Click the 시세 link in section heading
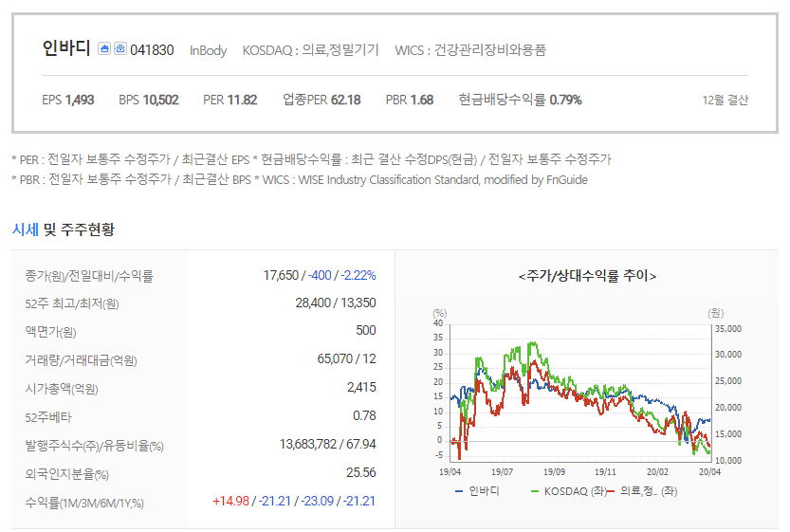Viewport: 790px width, 532px height. [x=26, y=229]
